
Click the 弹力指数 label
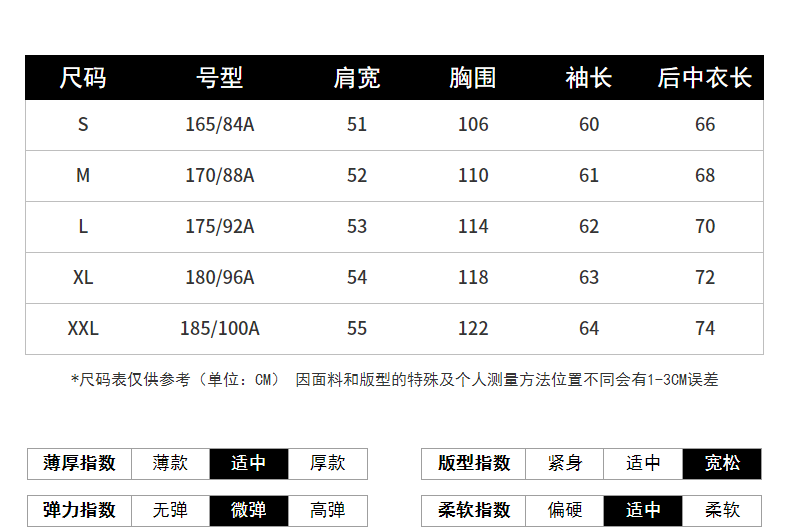coord(80,510)
